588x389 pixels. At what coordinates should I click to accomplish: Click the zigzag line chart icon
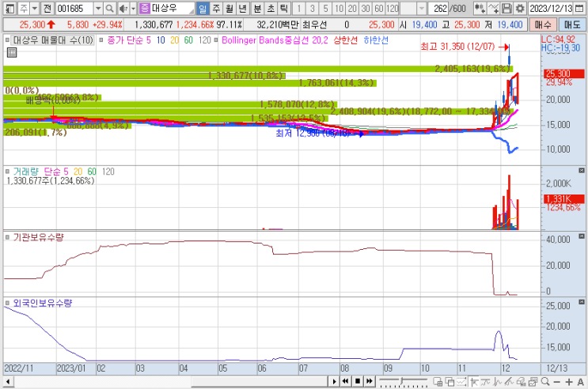point(497,382)
